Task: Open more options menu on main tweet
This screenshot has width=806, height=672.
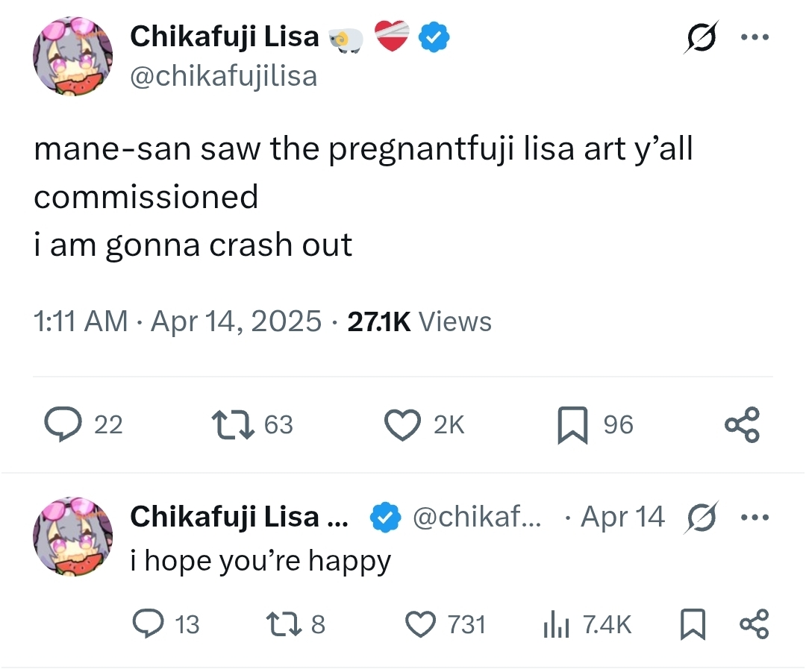Action: pyautogui.click(x=755, y=37)
